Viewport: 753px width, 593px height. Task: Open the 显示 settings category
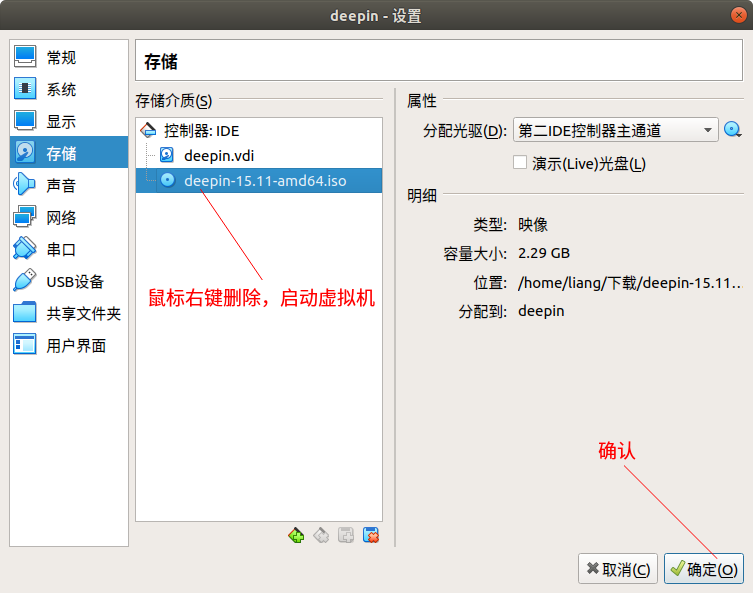69,121
